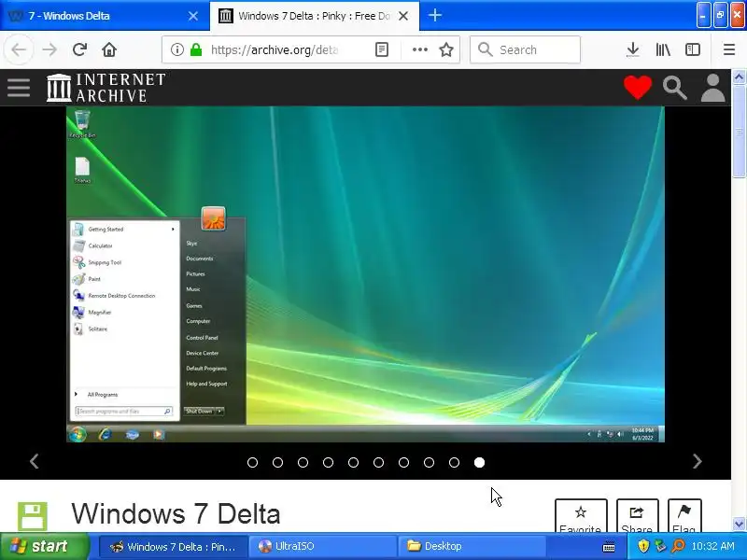This screenshot has width=747, height=560.
Task: Open Internet Archive site menu
Action: pos(19,88)
